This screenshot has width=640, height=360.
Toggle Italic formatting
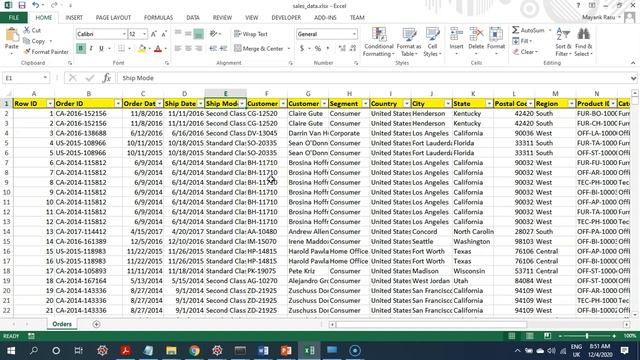(91, 49)
